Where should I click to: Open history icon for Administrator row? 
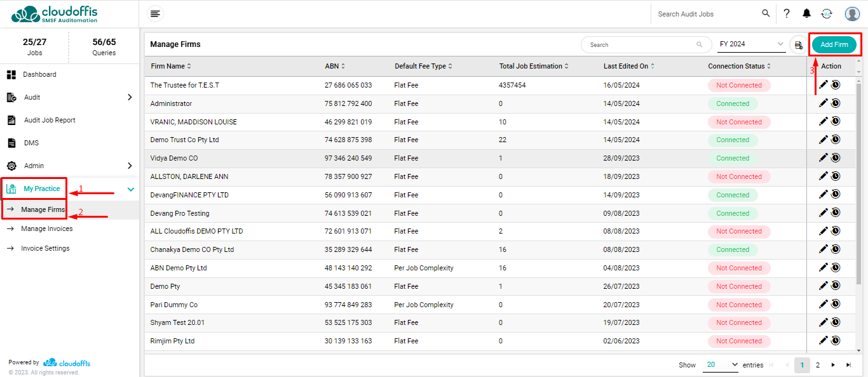(x=836, y=103)
